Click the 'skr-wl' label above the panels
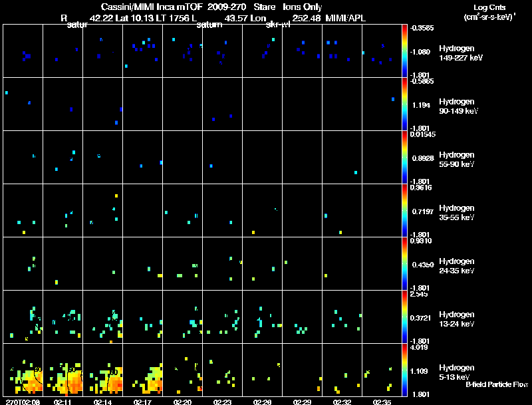The image size is (532, 405). coord(278,25)
